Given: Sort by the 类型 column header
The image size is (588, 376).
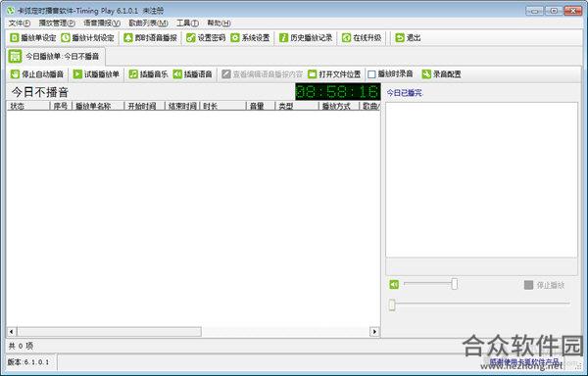Looking at the screenshot, I should pos(297,106).
